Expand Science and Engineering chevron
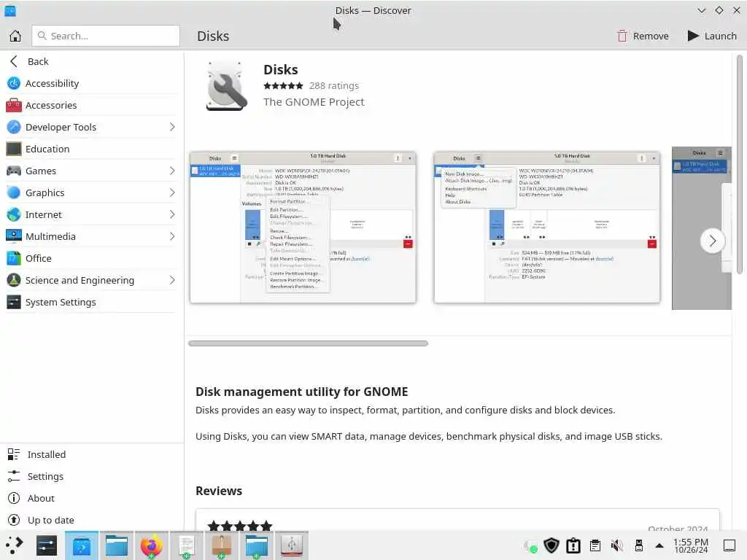Image resolution: width=747 pixels, height=560 pixels. click(172, 280)
